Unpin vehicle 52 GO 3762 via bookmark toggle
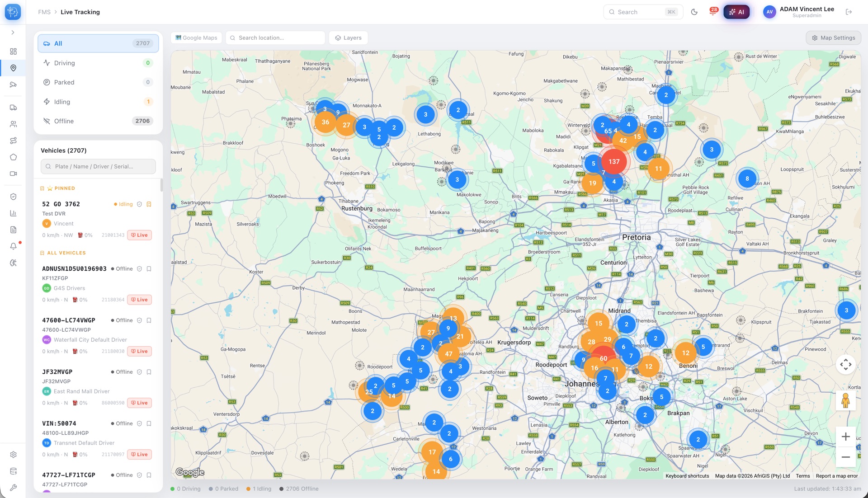This screenshot has height=498, width=868. tap(149, 204)
